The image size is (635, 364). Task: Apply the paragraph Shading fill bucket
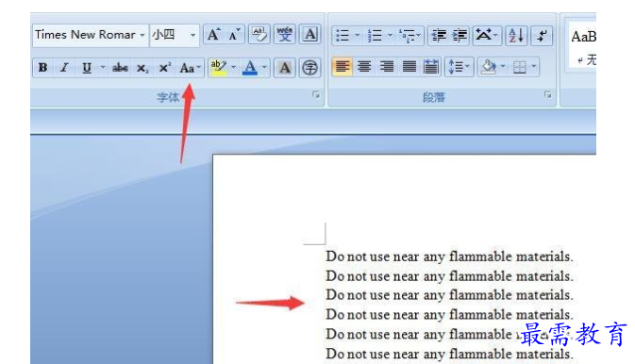click(488, 66)
